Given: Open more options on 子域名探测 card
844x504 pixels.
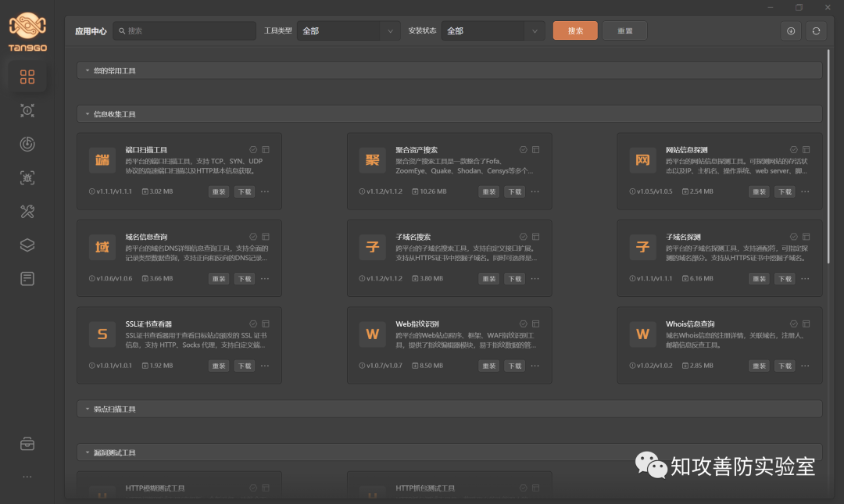Looking at the screenshot, I should (x=805, y=279).
